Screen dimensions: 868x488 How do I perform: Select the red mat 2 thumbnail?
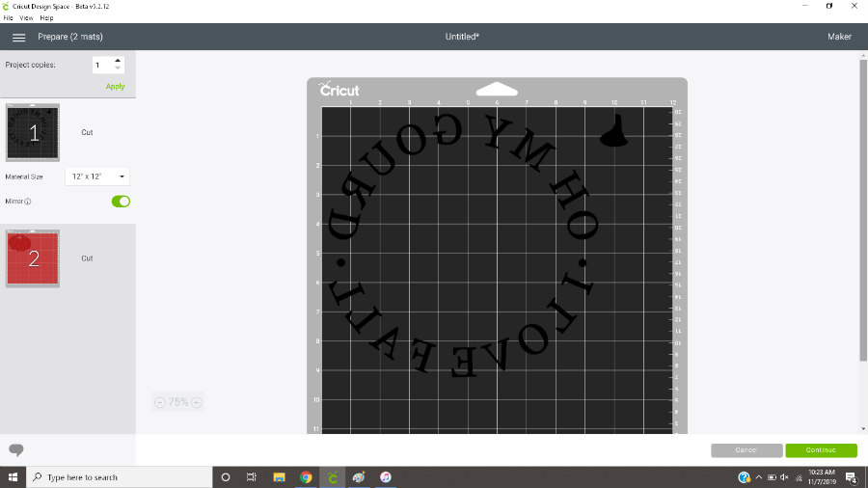pyautogui.click(x=33, y=258)
